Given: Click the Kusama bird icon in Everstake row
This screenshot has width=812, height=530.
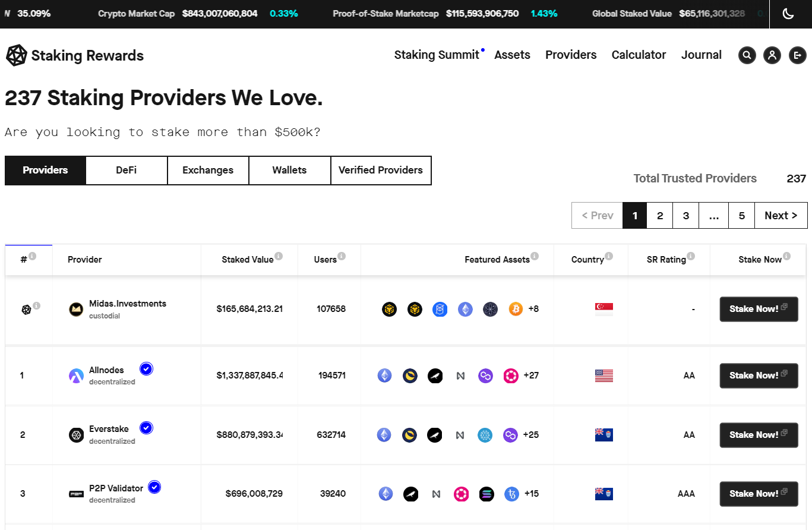Looking at the screenshot, I should pyautogui.click(x=435, y=435).
